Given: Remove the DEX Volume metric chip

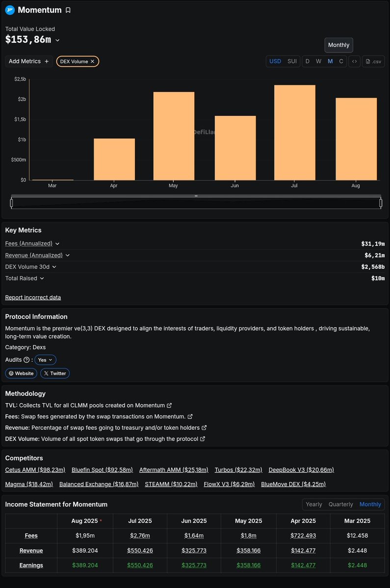Looking at the screenshot, I should (92, 61).
